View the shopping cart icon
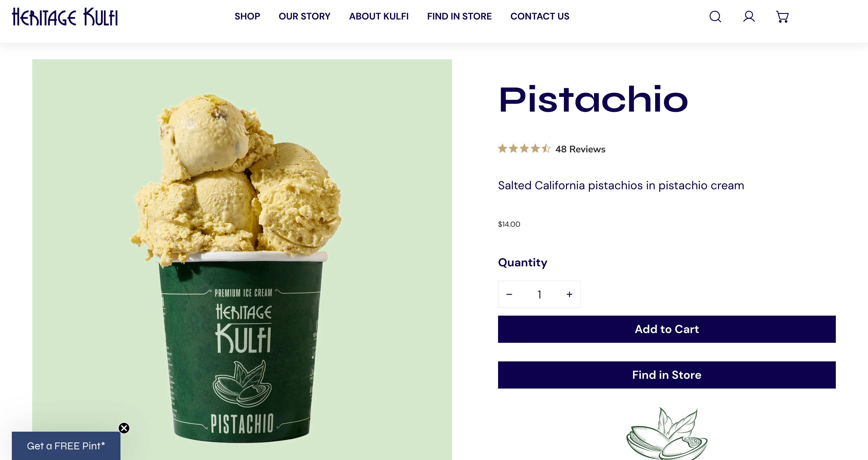Screen dimensions: 868x460 point(782,17)
